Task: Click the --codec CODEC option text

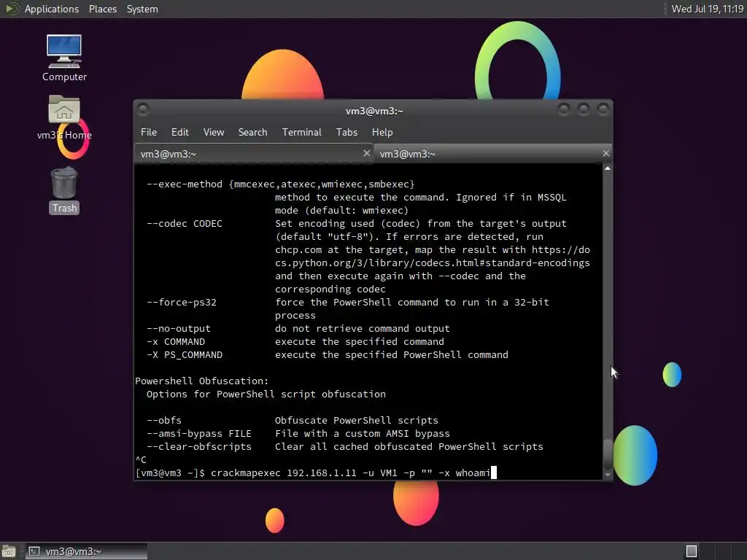Action: (184, 224)
